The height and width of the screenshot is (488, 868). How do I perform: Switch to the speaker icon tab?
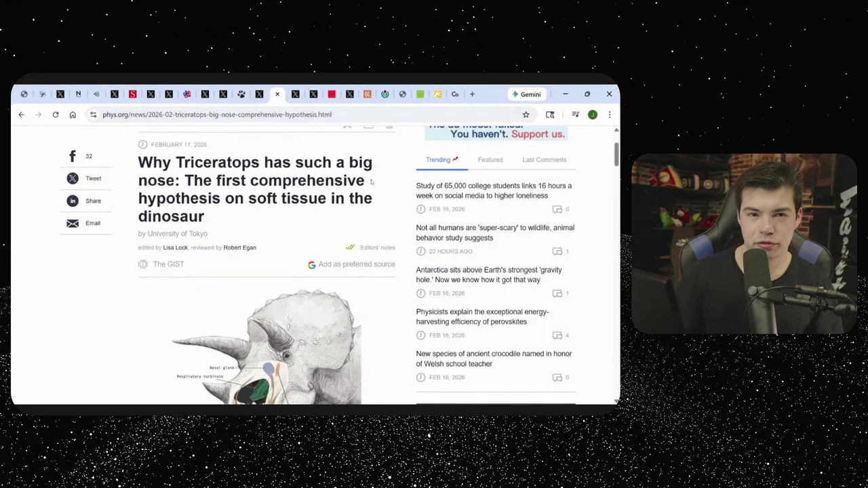tap(96, 94)
